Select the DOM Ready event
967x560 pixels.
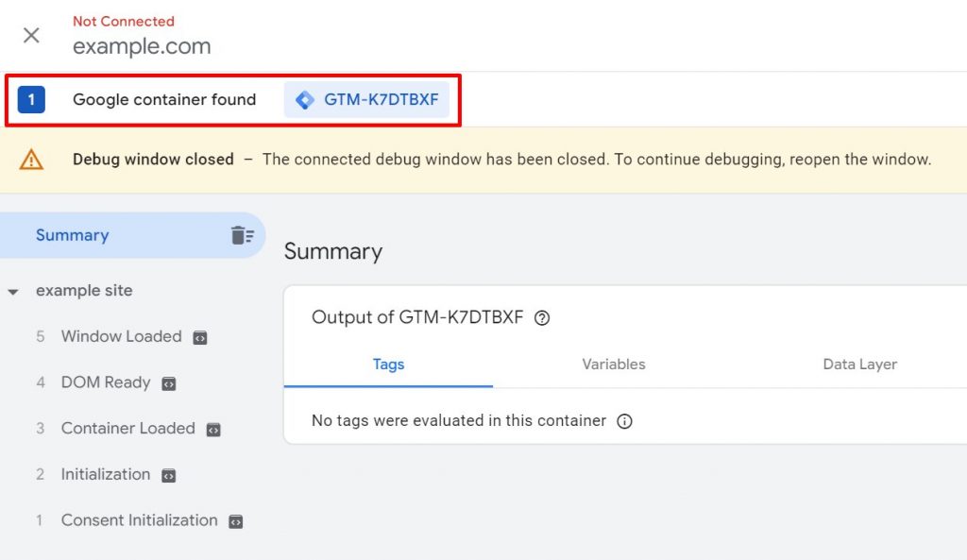pyautogui.click(x=106, y=382)
